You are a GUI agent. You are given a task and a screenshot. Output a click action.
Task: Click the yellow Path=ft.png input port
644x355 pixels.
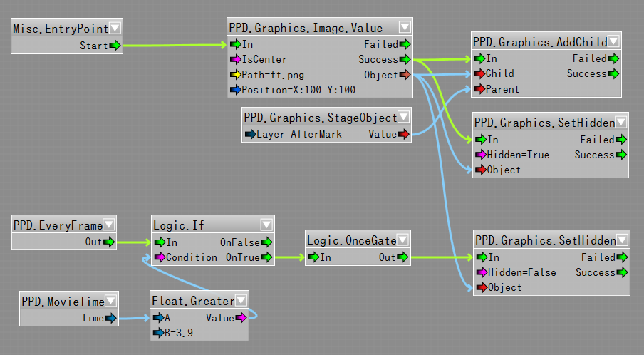pyautogui.click(x=235, y=75)
